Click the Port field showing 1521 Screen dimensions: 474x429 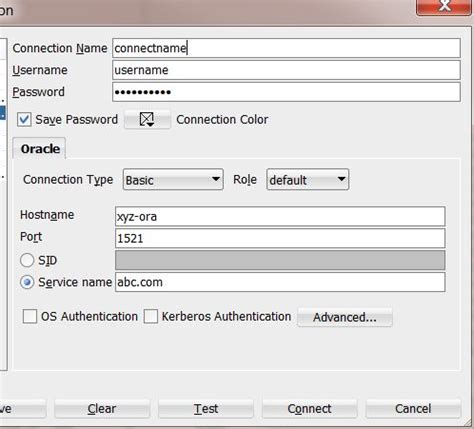pos(280,238)
